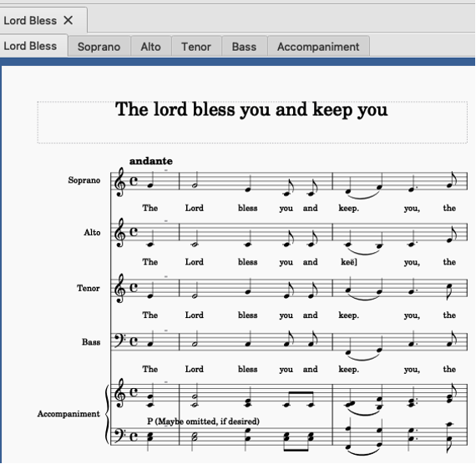Select the Alto common time signature

coord(134,232)
